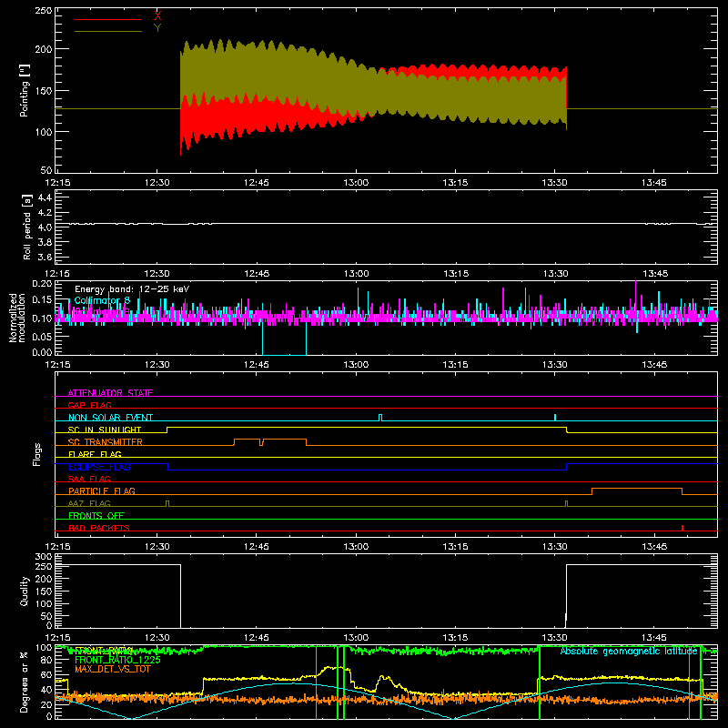Click 12:30 time label under Quality plot
Screen dimensions: 728x728
point(157,638)
